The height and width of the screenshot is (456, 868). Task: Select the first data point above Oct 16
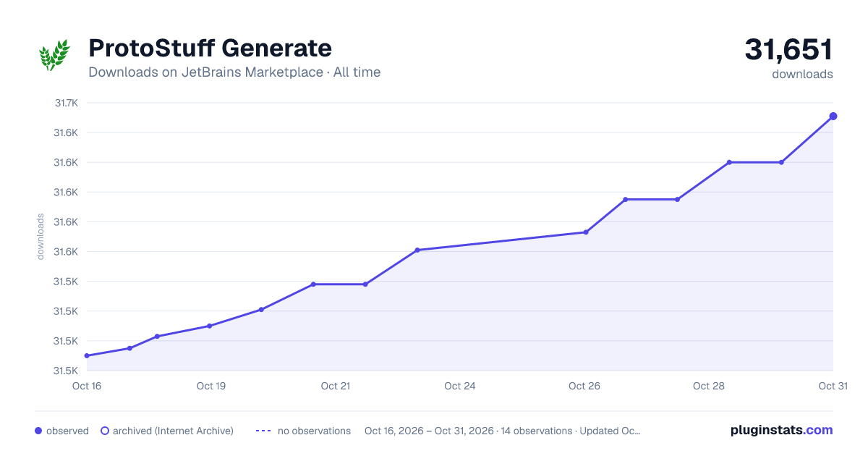click(87, 355)
